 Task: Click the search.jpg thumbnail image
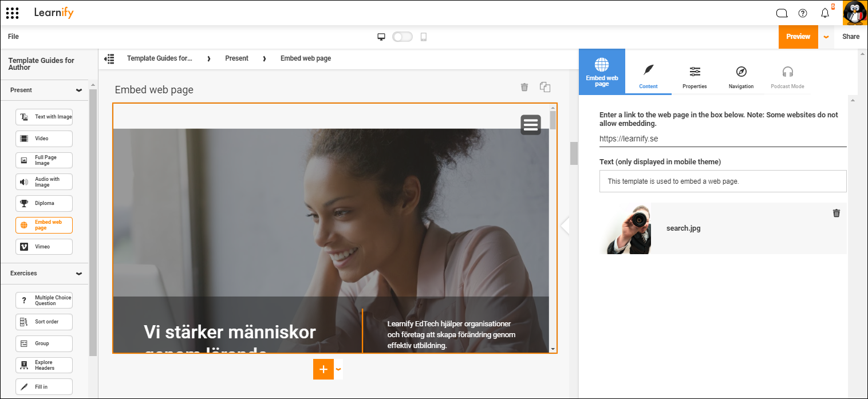click(x=625, y=228)
